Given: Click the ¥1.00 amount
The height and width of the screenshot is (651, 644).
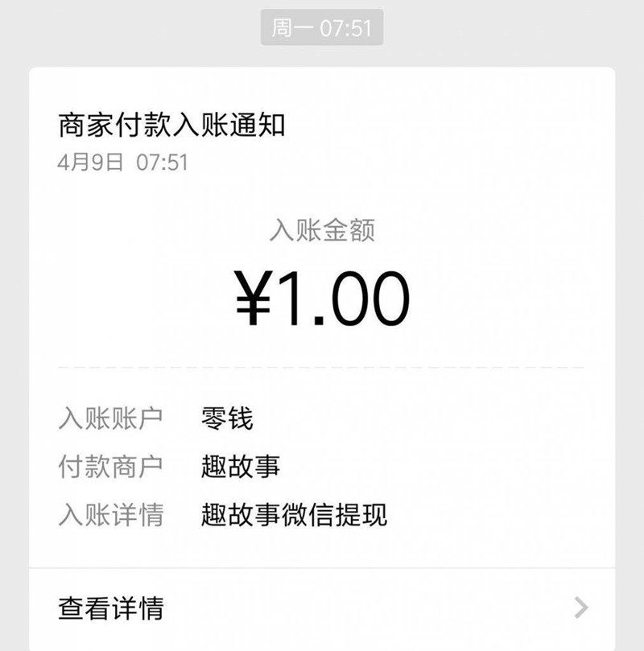Looking at the screenshot, I should tap(322, 298).
